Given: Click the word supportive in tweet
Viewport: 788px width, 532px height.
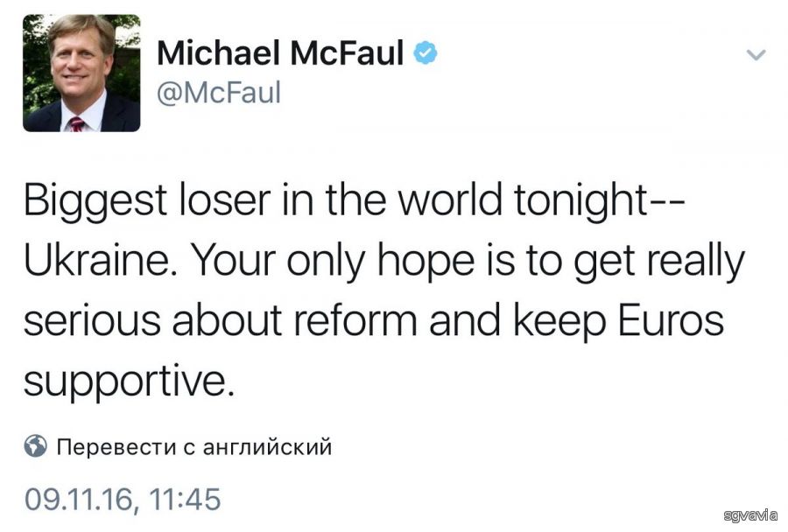Looking at the screenshot, I should (130, 382).
